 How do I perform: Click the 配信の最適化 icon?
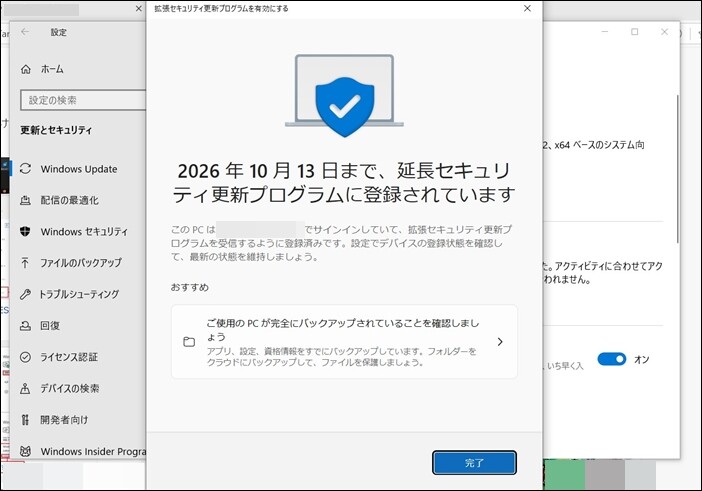tap(26, 200)
